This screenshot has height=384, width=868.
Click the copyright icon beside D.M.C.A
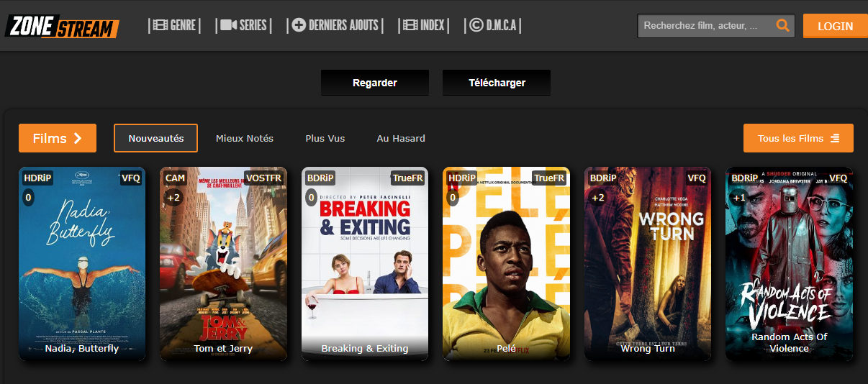click(x=476, y=26)
